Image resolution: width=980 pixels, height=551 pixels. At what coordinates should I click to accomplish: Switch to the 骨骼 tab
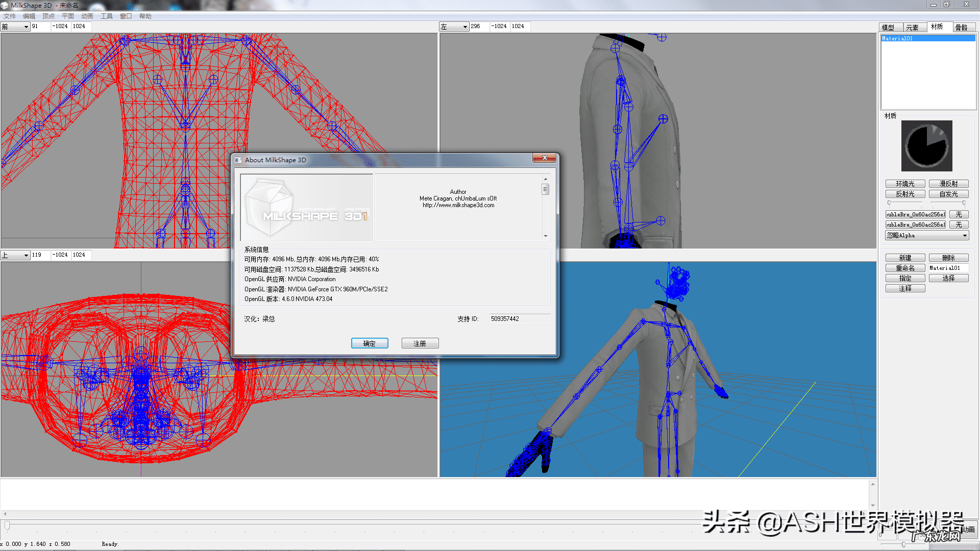pos(961,28)
